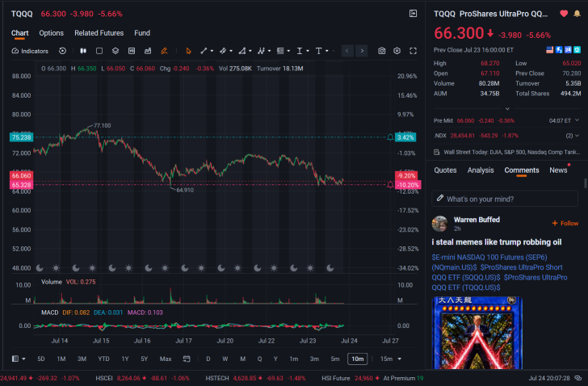This screenshot has height=386, width=588.
Task: Open the Related Futures tab
Action: [x=99, y=33]
